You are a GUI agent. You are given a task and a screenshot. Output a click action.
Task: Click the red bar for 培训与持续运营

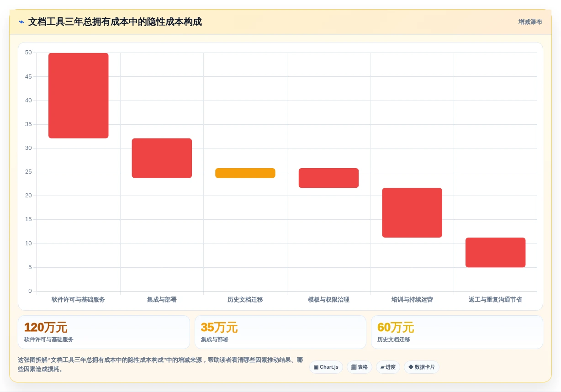(x=412, y=213)
